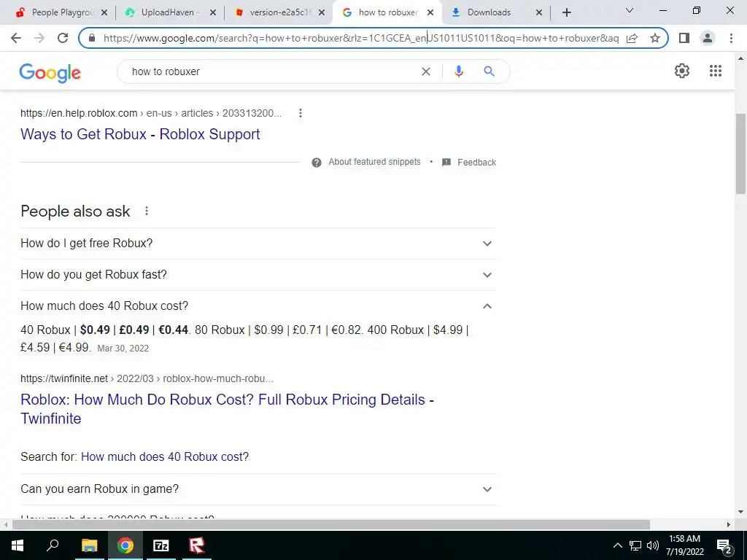
Task: Expand "Can you earn Robux in game?"
Action: point(258,489)
